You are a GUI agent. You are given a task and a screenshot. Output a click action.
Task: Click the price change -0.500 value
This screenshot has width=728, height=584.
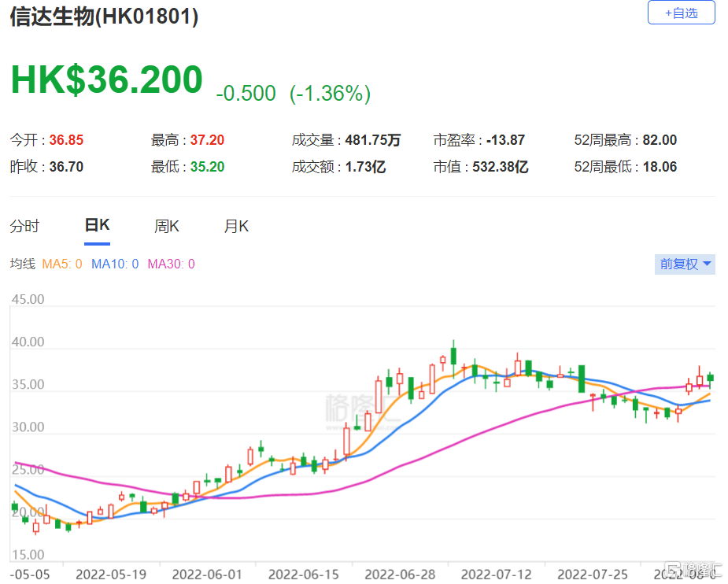point(246,94)
